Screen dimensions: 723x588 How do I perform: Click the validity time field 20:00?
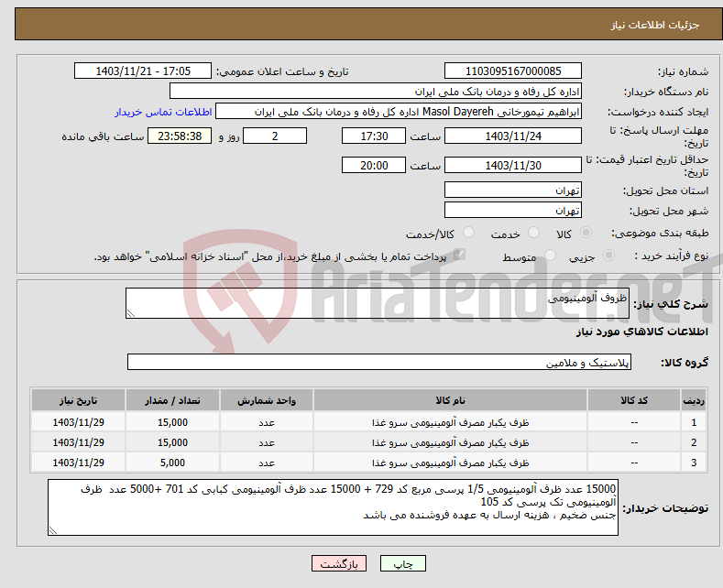coord(374,165)
